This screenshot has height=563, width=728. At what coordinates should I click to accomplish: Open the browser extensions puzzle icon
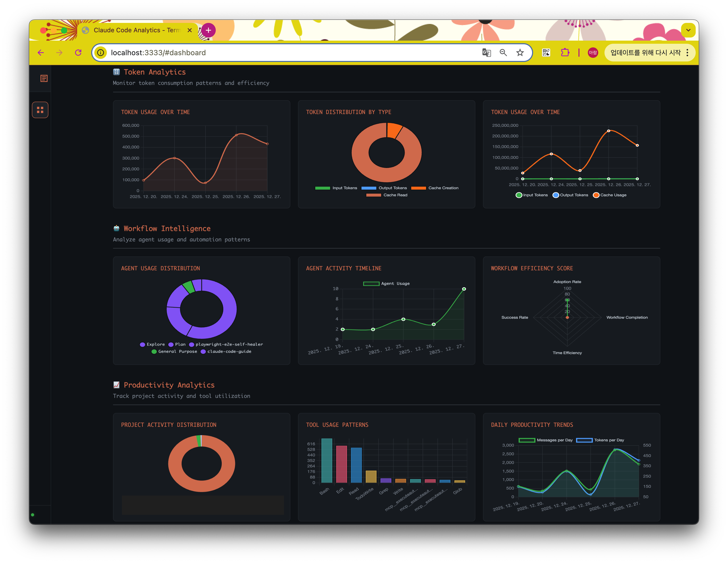565,53
